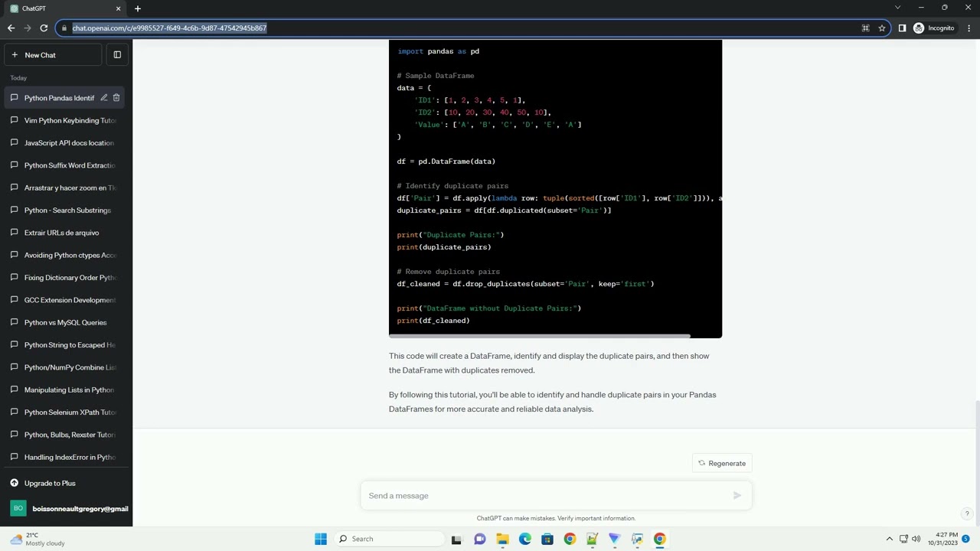Open a new browser tab
Image resolution: width=980 pixels, height=551 pixels.
[x=138, y=8]
